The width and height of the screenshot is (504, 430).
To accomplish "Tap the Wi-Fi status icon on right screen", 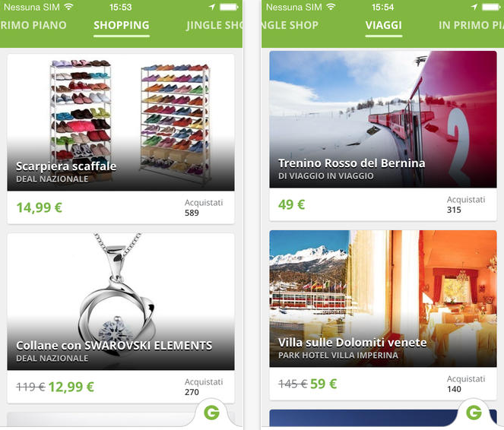I will point(331,7).
